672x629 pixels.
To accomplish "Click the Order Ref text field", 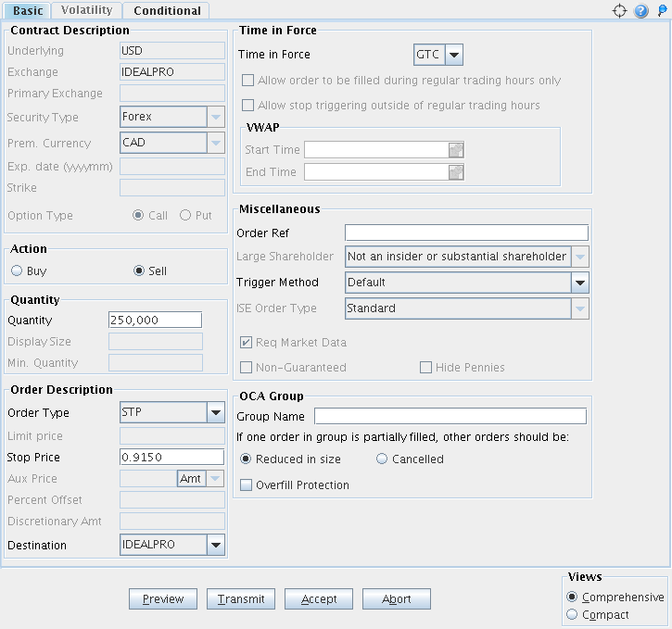I will 466,233.
